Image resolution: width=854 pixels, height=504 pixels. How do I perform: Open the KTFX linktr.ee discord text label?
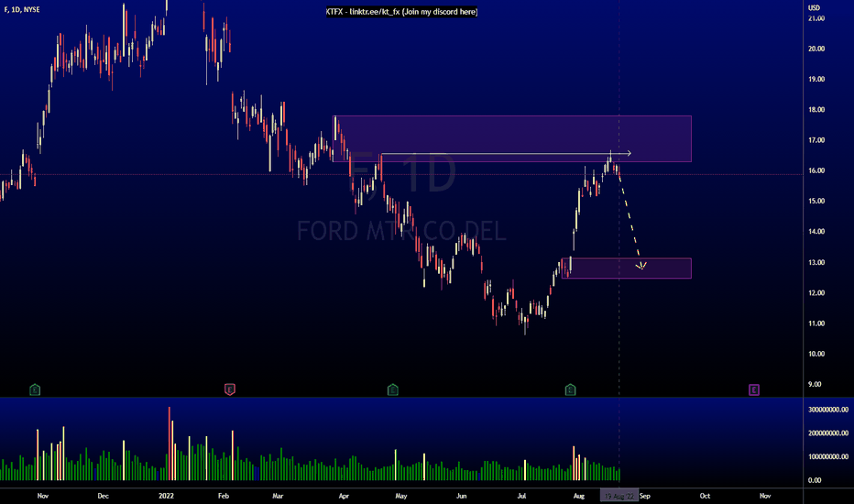[x=402, y=11]
